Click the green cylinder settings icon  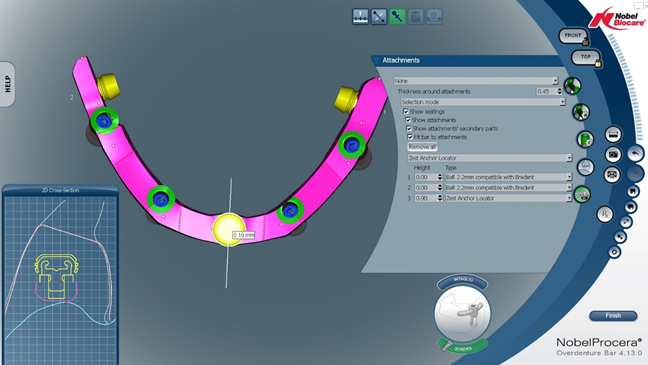(x=585, y=139)
